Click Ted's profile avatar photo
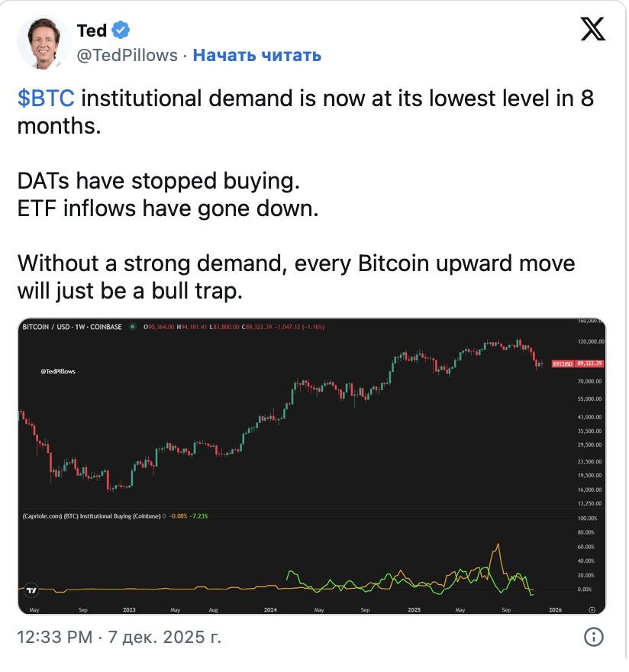Screen dimensions: 629x672 click(x=43, y=43)
